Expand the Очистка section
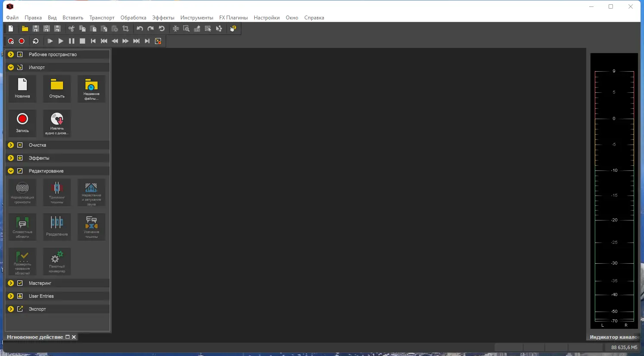Viewport: 644px width, 356px height. pos(11,145)
